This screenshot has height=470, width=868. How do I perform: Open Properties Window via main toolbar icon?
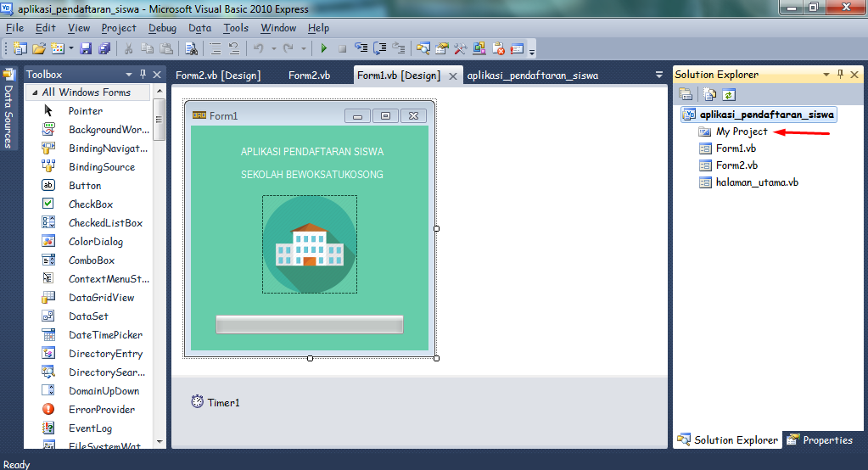pos(442,48)
